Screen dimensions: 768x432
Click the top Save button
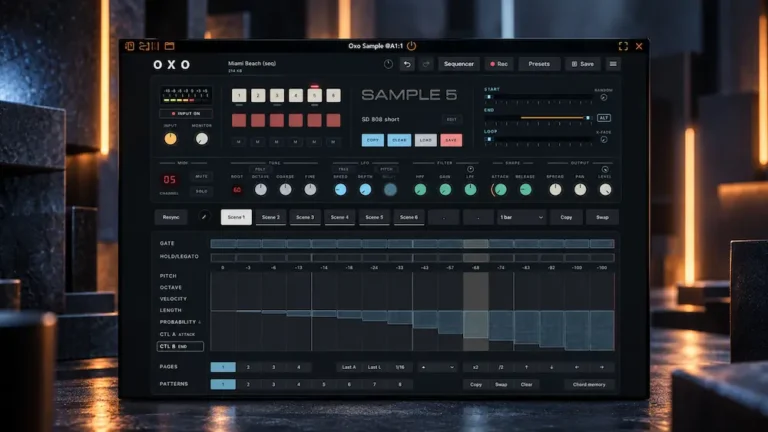pos(582,64)
